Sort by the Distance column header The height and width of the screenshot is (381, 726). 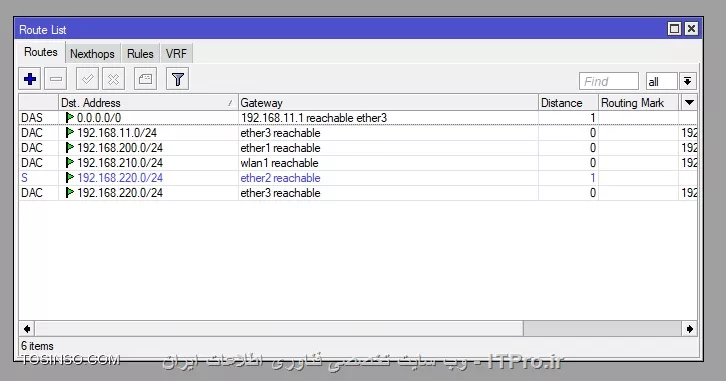click(x=568, y=102)
